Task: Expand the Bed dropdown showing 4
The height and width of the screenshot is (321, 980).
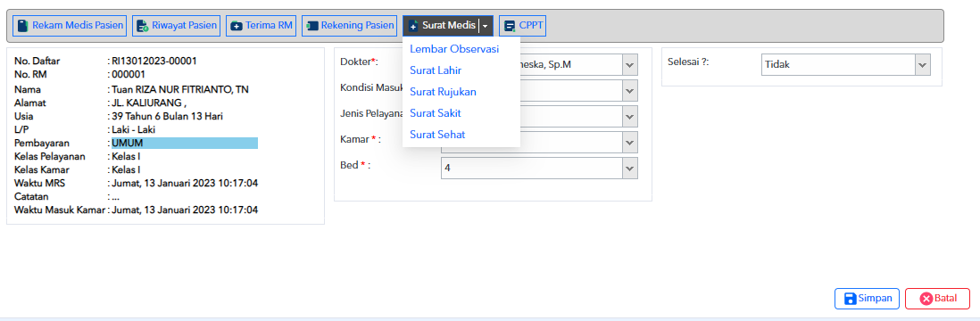Action: [x=539, y=168]
